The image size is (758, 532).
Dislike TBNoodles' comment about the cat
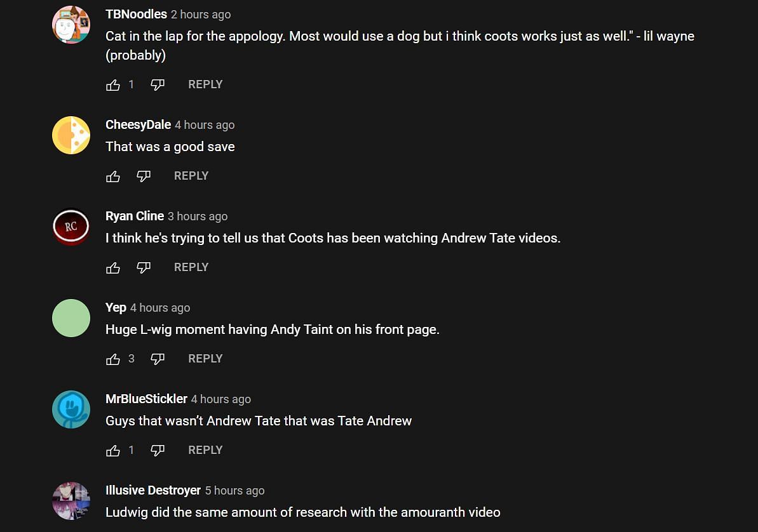click(x=158, y=84)
